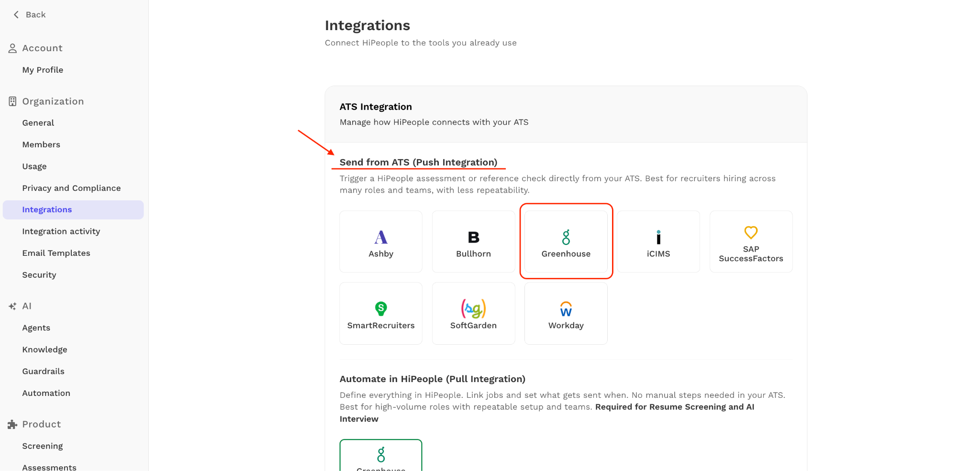The image size is (980, 471).
Task: Click the Back chevron arrow icon
Action: 16,15
